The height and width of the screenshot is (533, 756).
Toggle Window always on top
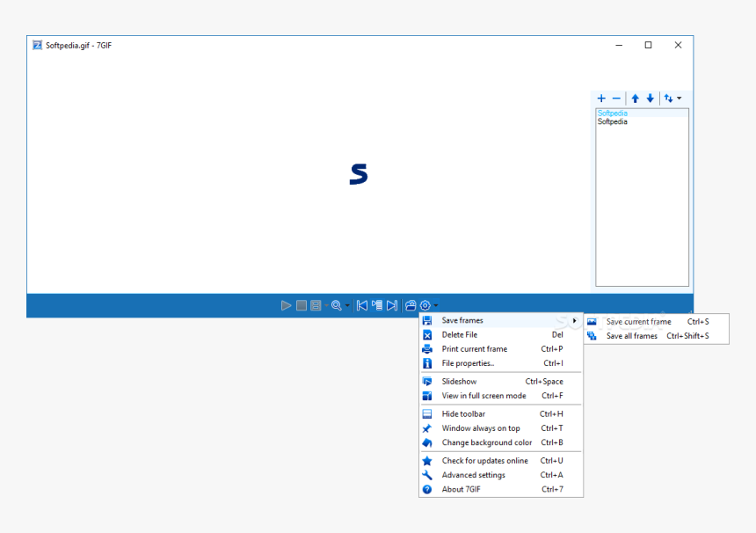point(501,428)
